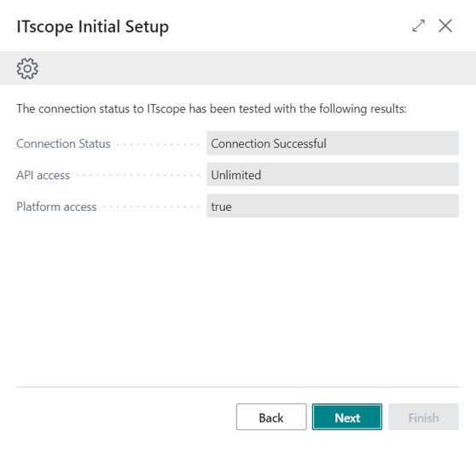The height and width of the screenshot is (449, 476).
Task: Expand the dialog using the diagonal arrows icon
Action: (418, 26)
